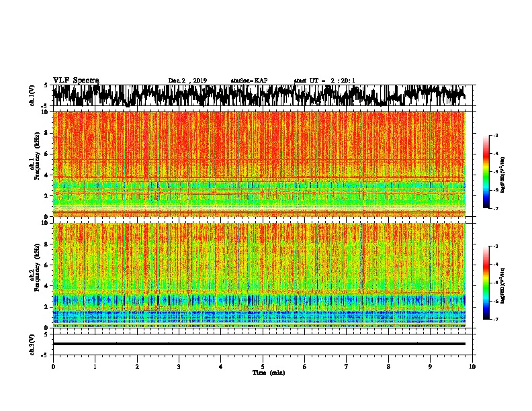532x411 pixels.
Task: Click the "ch.3(V)" axis label
Action: coord(32,345)
